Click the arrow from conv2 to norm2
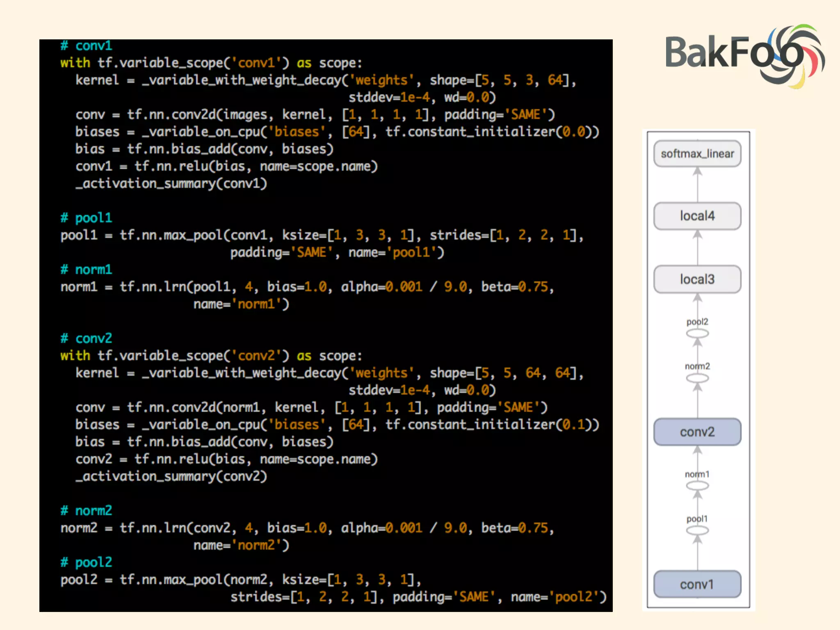Image resolution: width=840 pixels, height=630 pixels. (x=697, y=402)
